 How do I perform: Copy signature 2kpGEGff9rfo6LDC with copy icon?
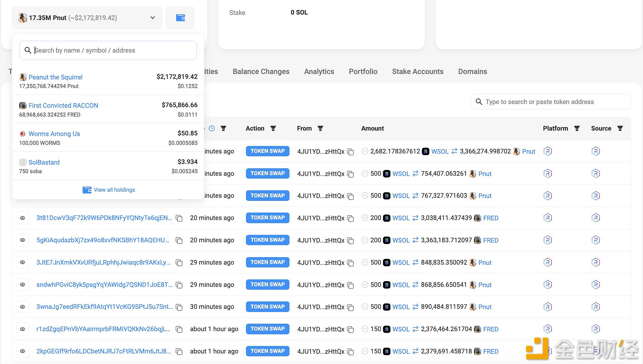[x=179, y=351]
